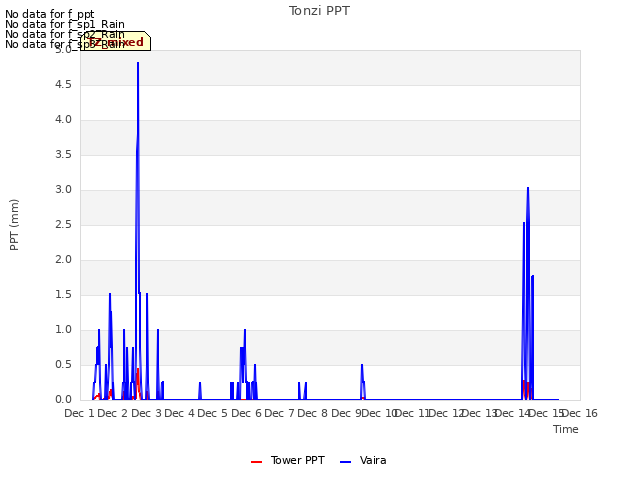This screenshot has height=480, width=640.
Task: Click the PPT (mm) y-axis label
Action: [14, 224]
